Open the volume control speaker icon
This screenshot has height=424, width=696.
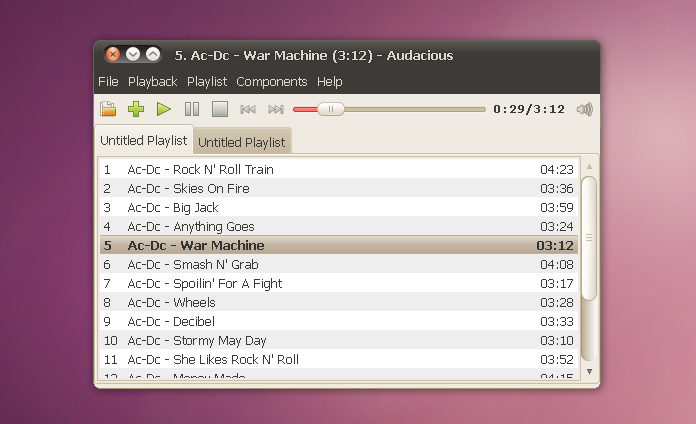click(585, 109)
